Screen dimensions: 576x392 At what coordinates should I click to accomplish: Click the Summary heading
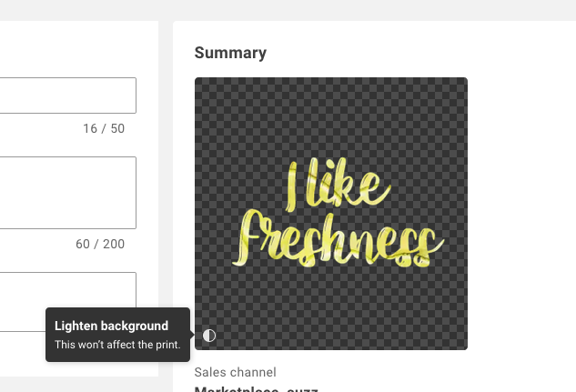[230, 53]
